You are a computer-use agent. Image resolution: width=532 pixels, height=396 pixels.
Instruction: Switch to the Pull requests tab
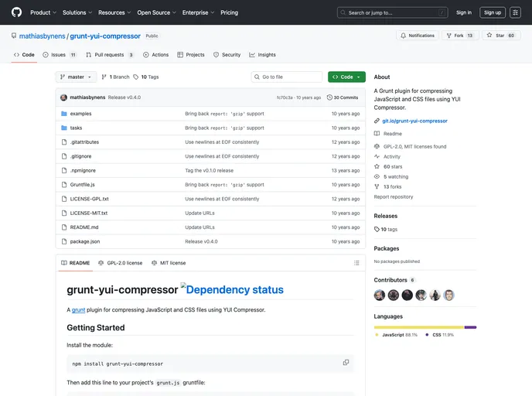click(110, 55)
